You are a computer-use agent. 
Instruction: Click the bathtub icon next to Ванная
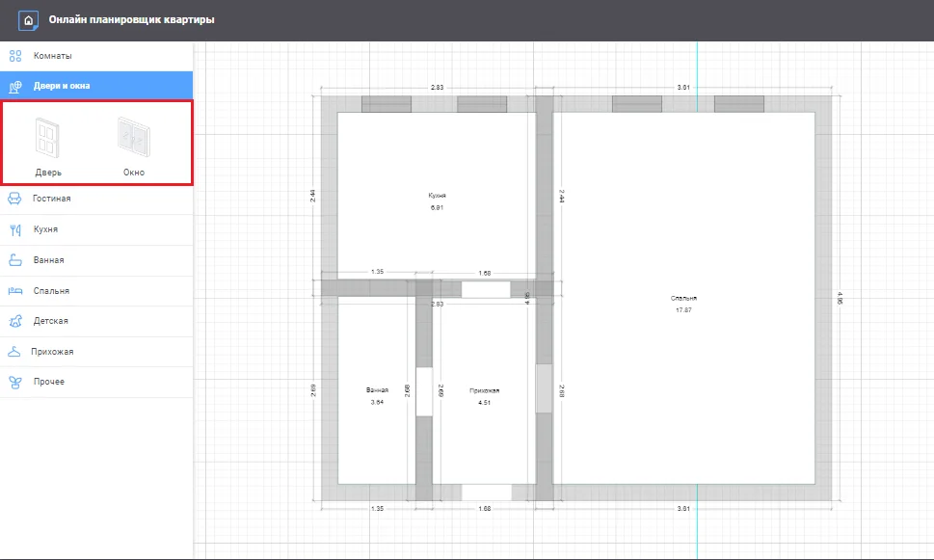(x=13, y=259)
